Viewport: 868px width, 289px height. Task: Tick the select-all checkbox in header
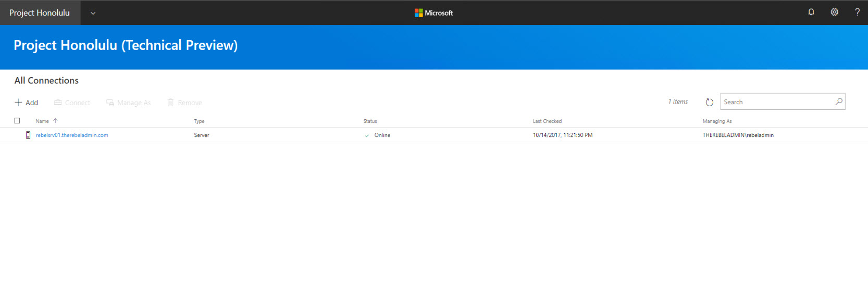coord(17,121)
